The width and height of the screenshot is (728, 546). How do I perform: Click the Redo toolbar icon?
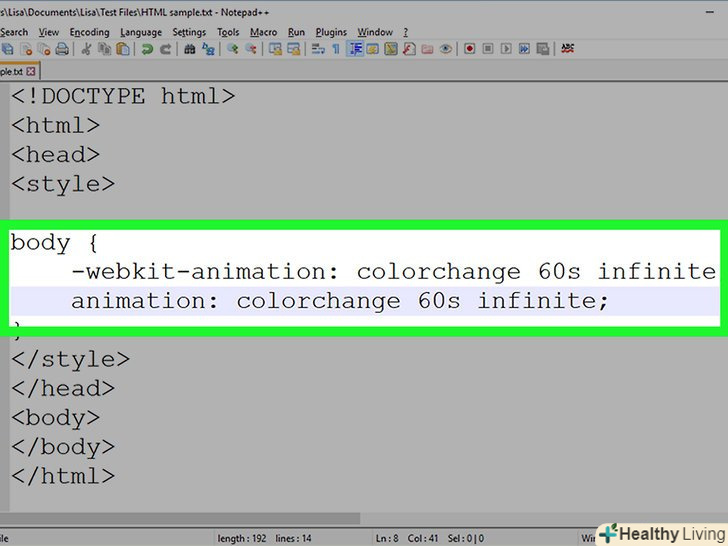click(x=165, y=49)
